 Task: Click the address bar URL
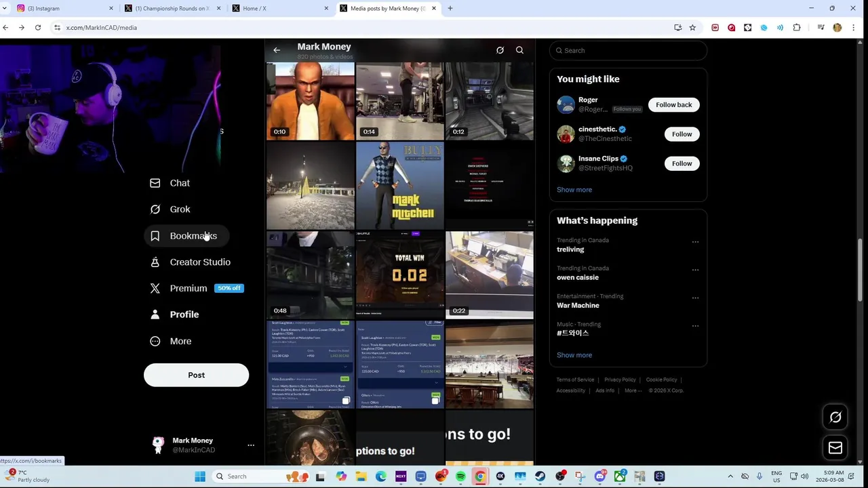(102, 28)
